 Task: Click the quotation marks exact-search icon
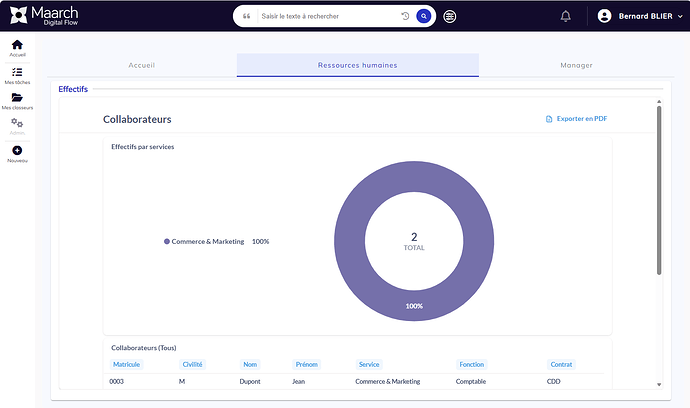246,16
